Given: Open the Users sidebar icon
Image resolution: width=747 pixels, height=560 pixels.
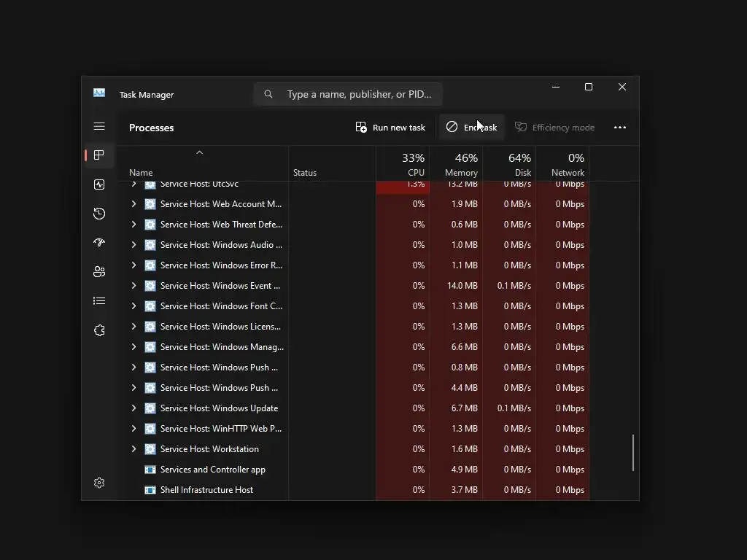Looking at the screenshot, I should coord(99,271).
